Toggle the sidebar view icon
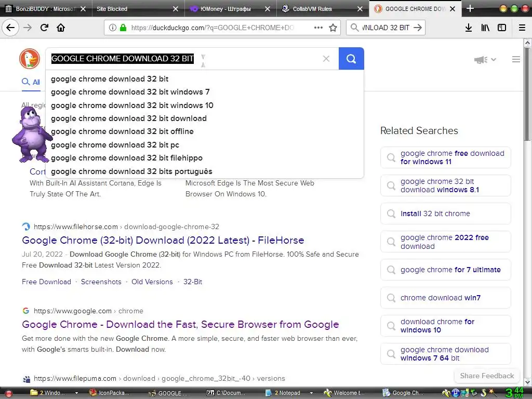The width and height of the screenshot is (532, 399). 502,28
